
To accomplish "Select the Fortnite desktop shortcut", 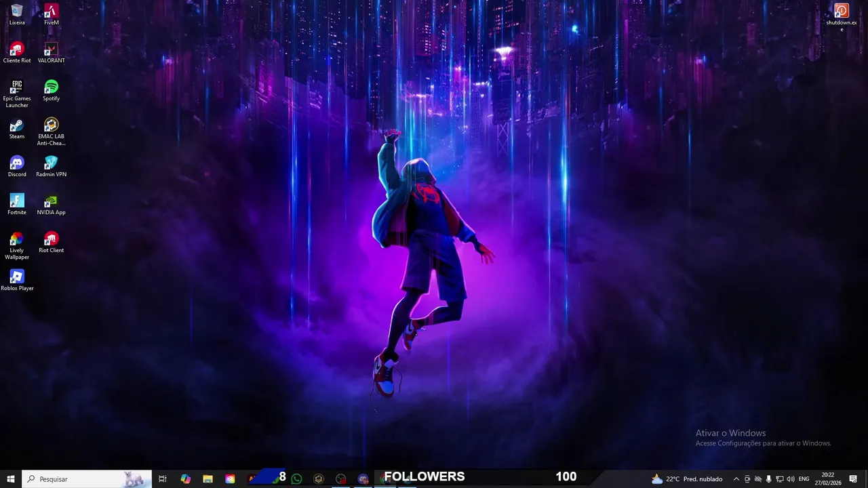I will coord(17,205).
